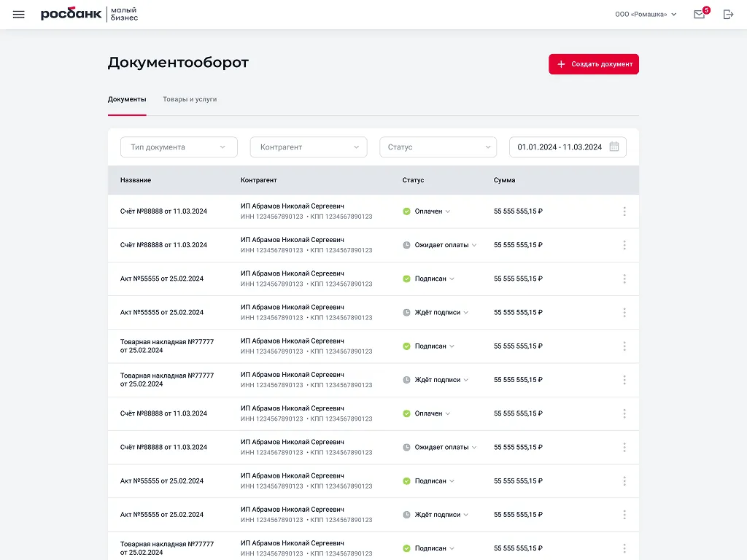Open the mail notifications icon
This screenshot has width=747, height=560.
700,14
